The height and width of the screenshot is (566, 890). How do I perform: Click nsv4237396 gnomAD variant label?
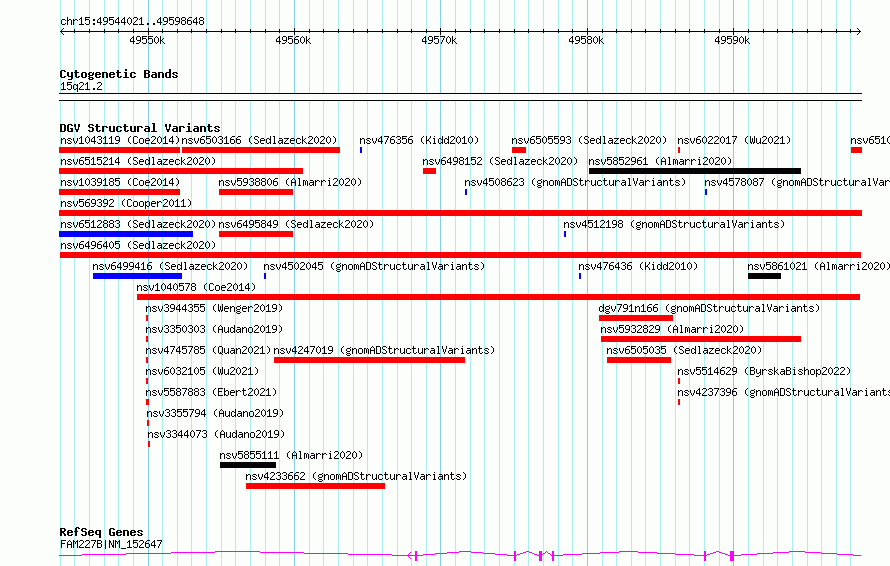783,392
